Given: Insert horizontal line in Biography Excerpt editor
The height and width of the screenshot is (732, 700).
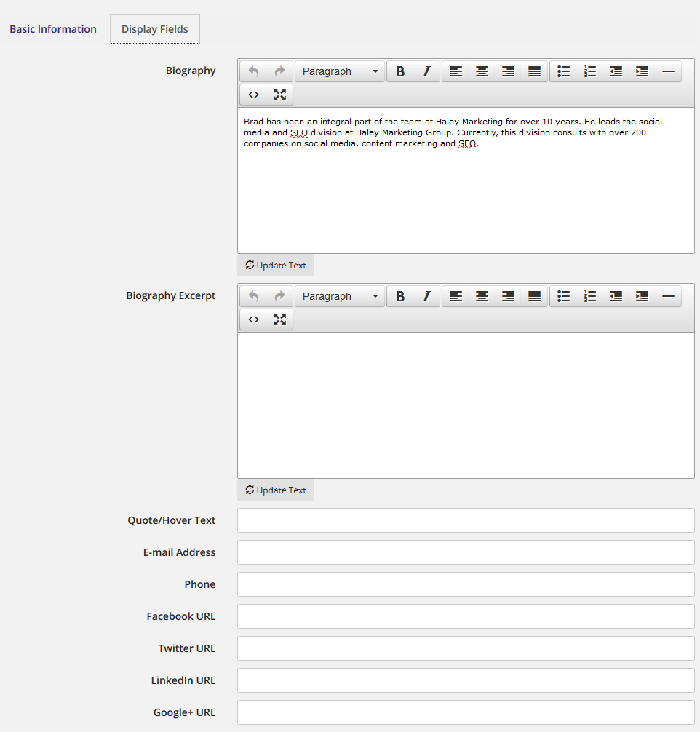Looking at the screenshot, I should point(668,296).
